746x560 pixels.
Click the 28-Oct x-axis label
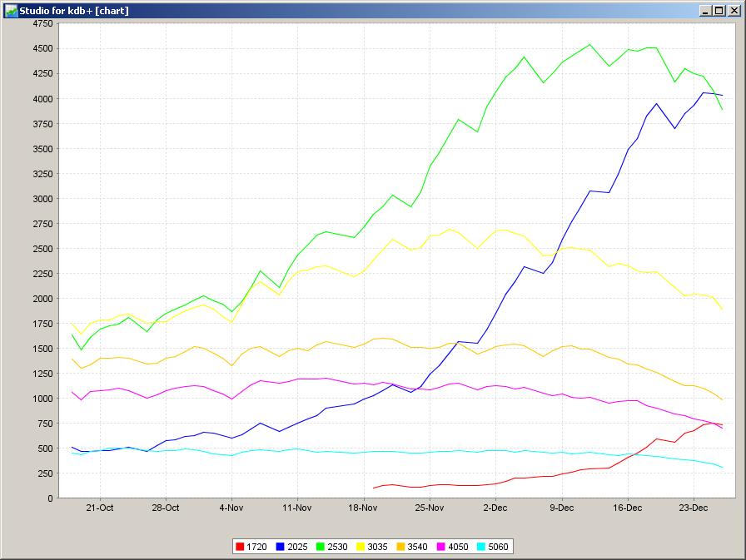[x=166, y=508]
